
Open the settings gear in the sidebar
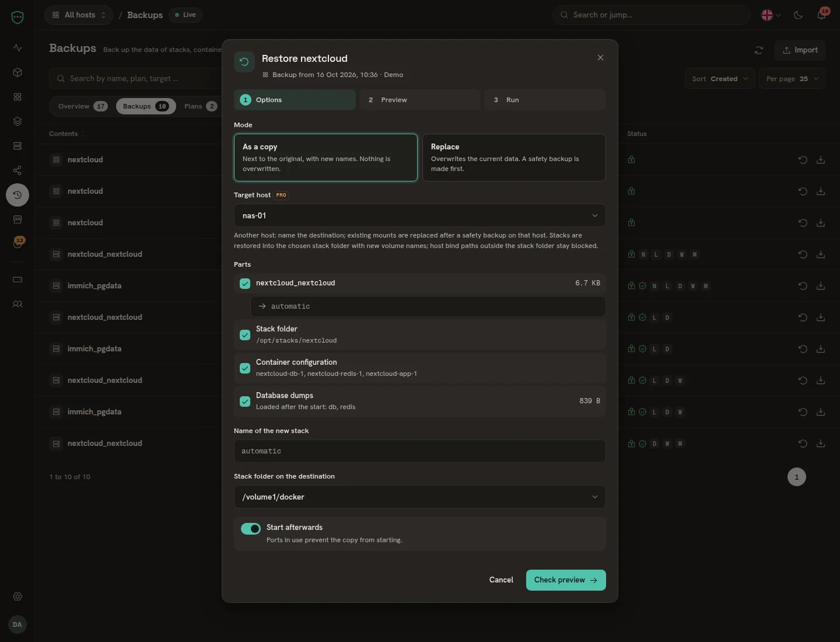(x=17, y=596)
